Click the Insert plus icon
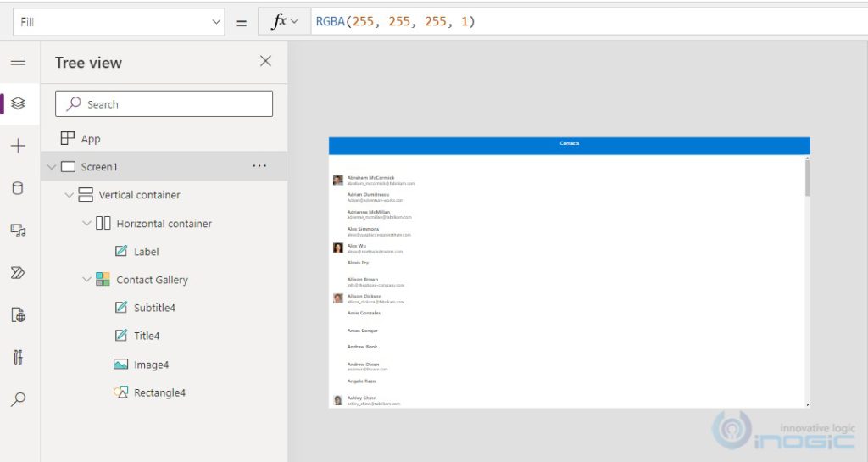 (18, 146)
